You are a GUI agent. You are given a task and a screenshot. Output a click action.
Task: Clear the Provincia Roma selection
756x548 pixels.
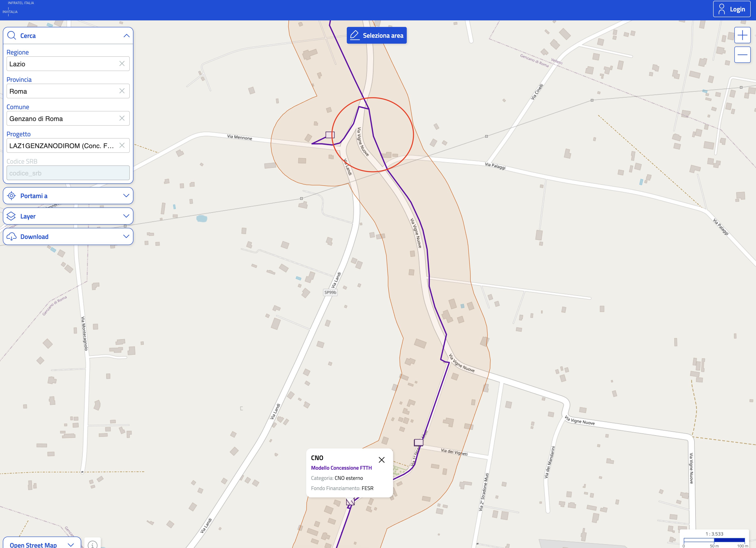122,91
